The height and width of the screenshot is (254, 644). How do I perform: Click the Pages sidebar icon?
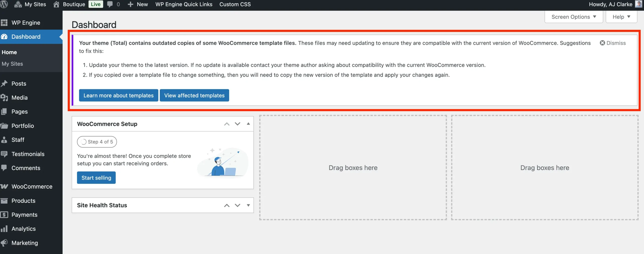coord(4,111)
